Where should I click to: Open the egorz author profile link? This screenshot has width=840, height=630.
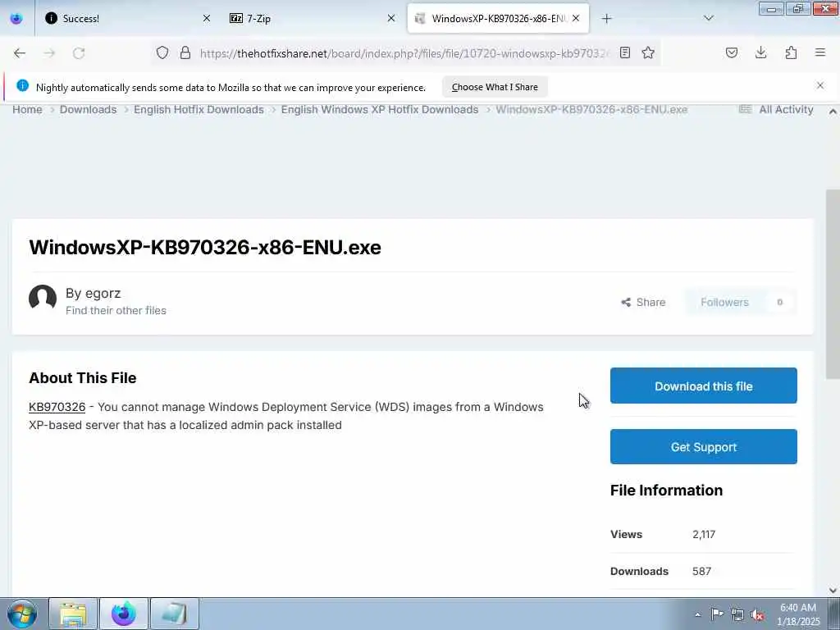(x=102, y=293)
